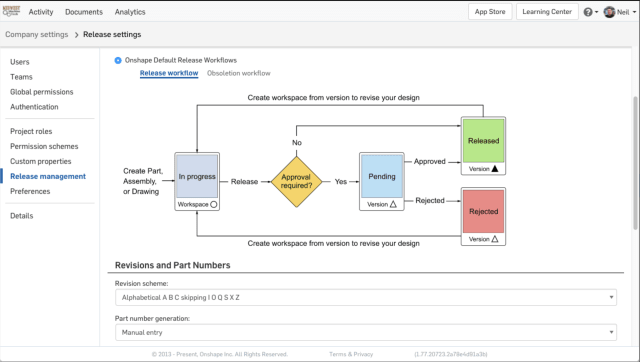Viewport: 640px width, 362px height.
Task: Click the Yes branch label
Action: coord(341,182)
